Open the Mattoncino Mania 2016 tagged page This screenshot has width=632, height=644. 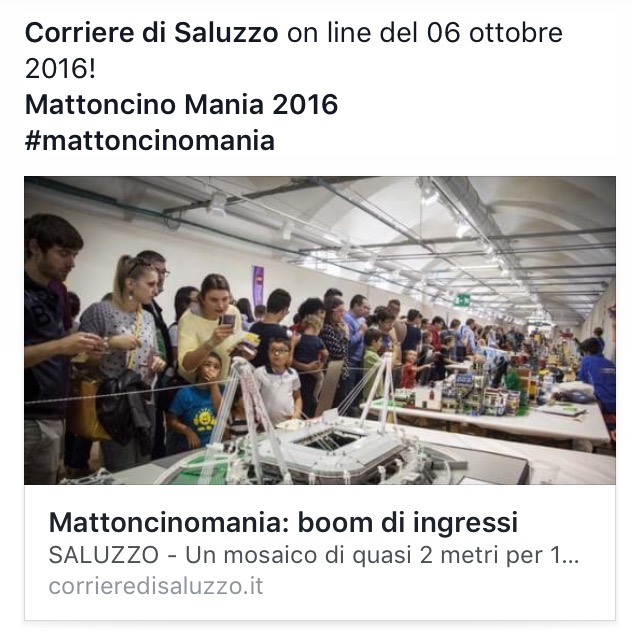point(181,104)
